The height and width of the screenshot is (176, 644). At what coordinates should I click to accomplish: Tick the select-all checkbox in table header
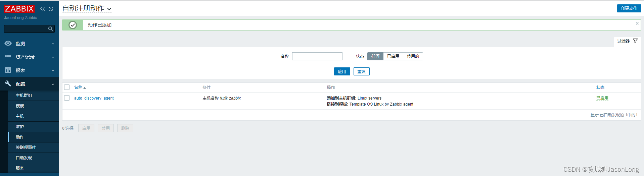[x=67, y=87]
